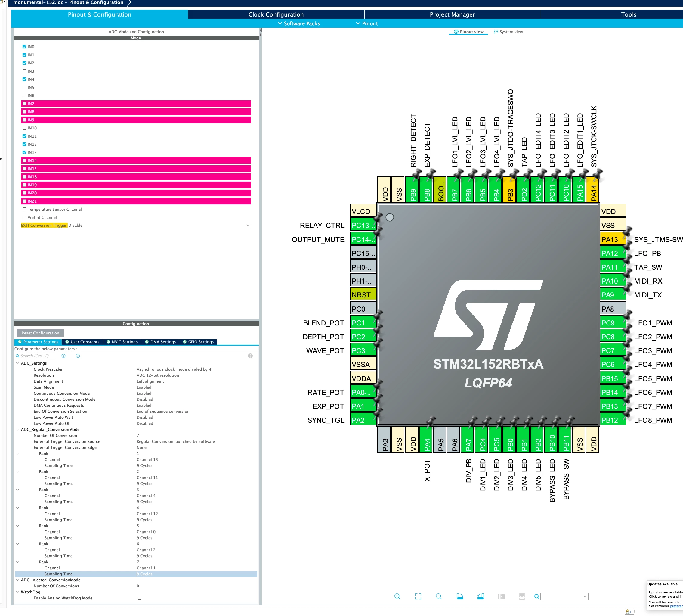Collapse the ADC_Settings tree group
The width and height of the screenshot is (683, 616).
[x=17, y=363]
